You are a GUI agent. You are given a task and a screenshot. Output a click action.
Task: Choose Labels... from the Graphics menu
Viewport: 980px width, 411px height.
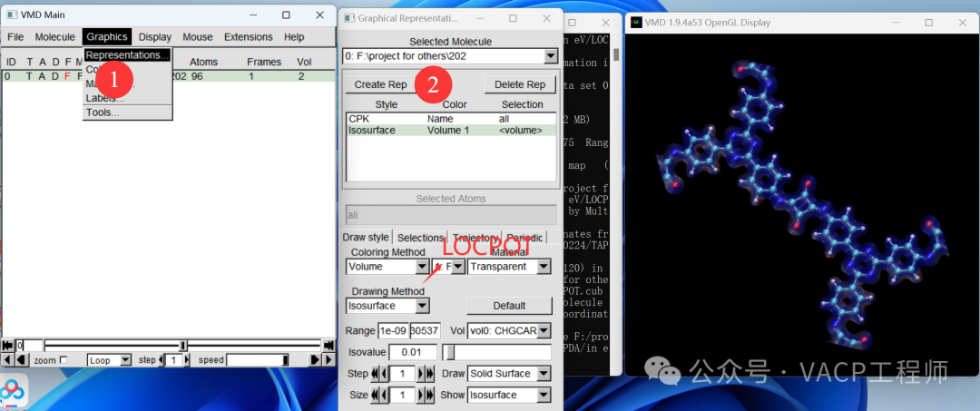128,98
